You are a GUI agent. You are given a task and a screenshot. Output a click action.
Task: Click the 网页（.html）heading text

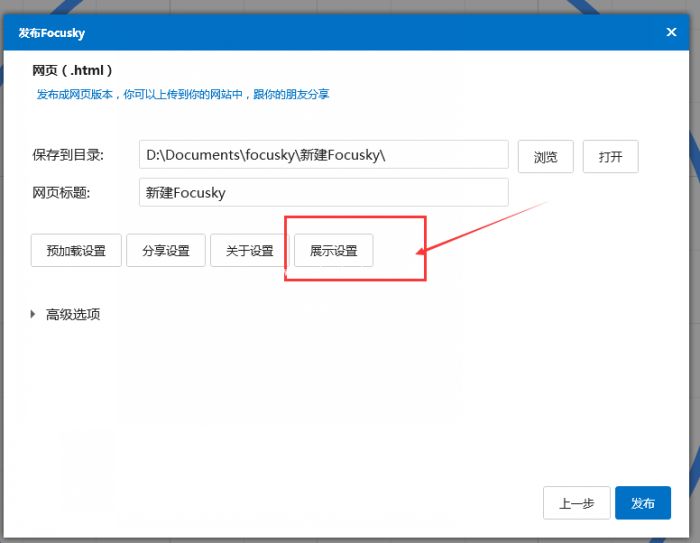(72, 71)
